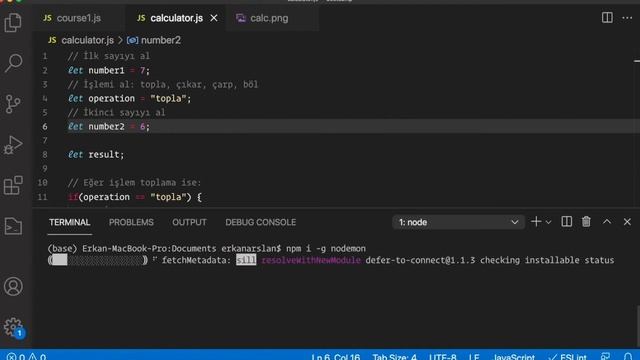This screenshot has width=640, height=360.
Task: Switch to the course1.js tab
Action: coord(78,18)
